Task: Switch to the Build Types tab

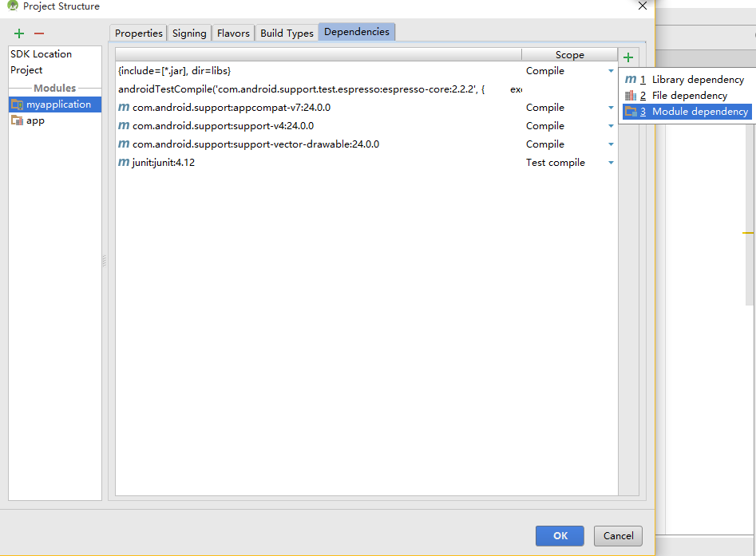Action: tap(287, 33)
